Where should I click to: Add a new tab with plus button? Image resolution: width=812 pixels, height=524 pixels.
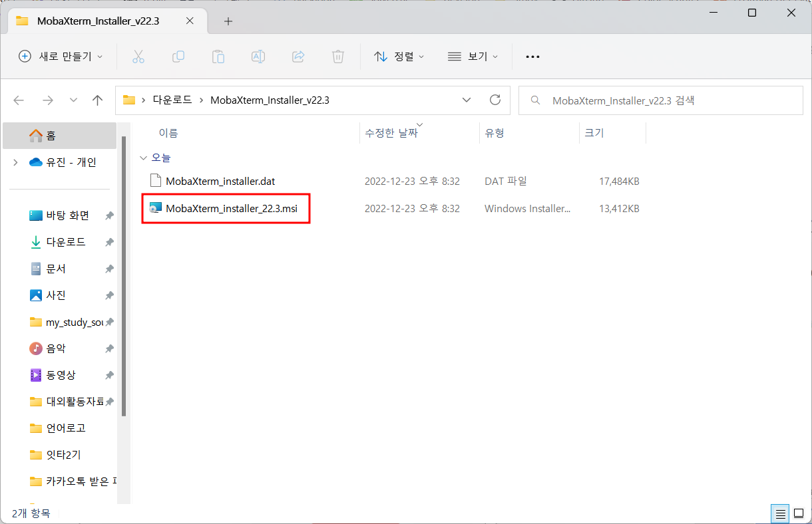228,21
